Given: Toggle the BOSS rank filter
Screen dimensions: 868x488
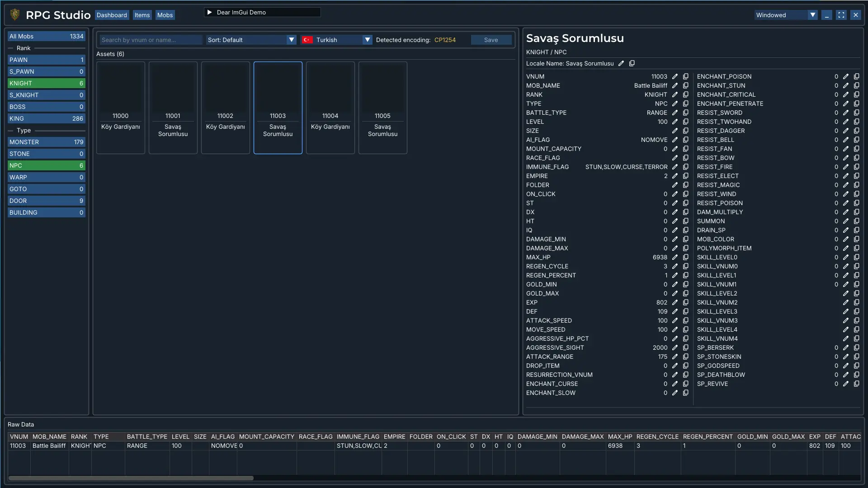Looking at the screenshot, I should tap(47, 107).
